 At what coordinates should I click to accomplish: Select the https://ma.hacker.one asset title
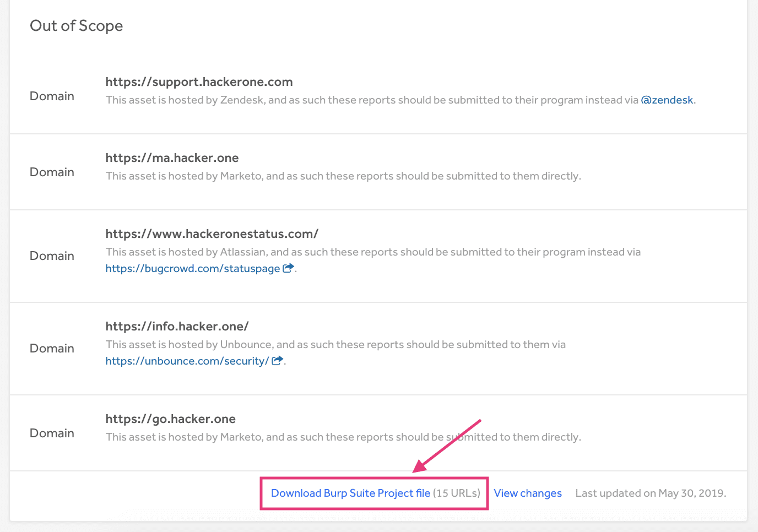(x=172, y=158)
